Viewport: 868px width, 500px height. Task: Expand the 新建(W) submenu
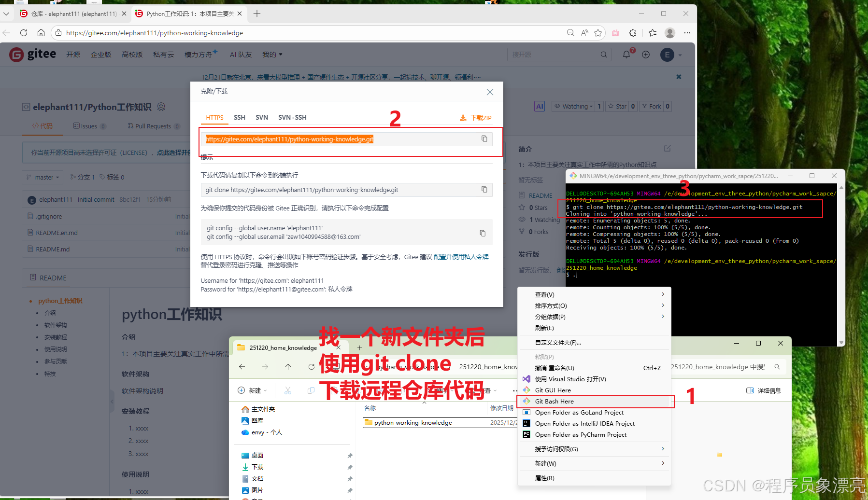coord(594,463)
